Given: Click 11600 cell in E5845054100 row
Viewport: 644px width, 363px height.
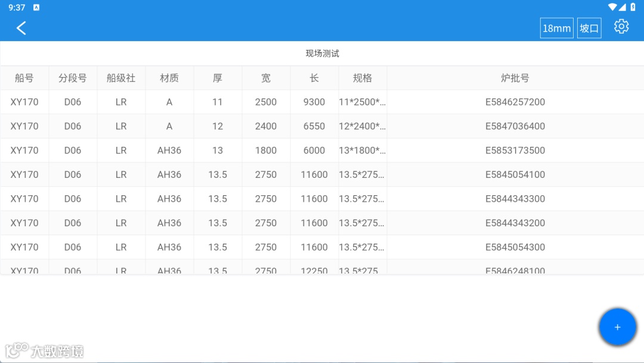Looking at the screenshot, I should pyautogui.click(x=314, y=175).
